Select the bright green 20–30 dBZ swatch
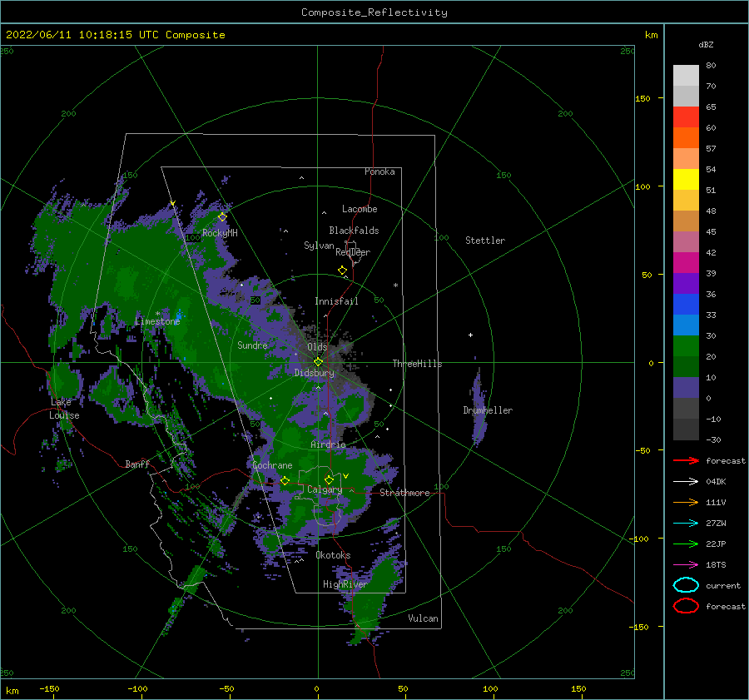Viewport: 749px width, 700px height. point(686,346)
